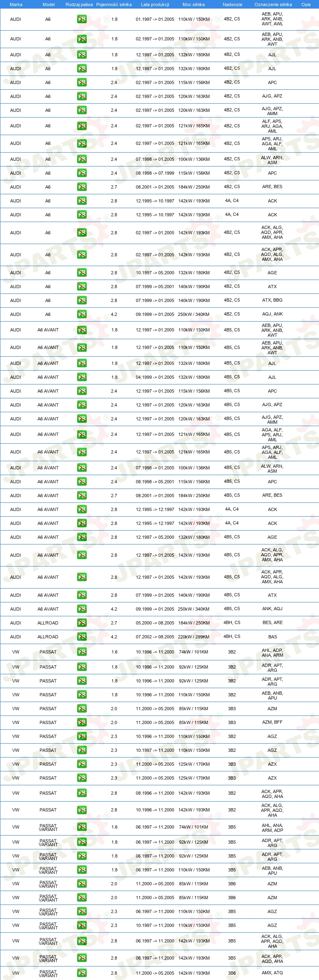Select the ALLROAD cell in the BAS row
Viewport: 319px width, 980px height.
coord(48,637)
